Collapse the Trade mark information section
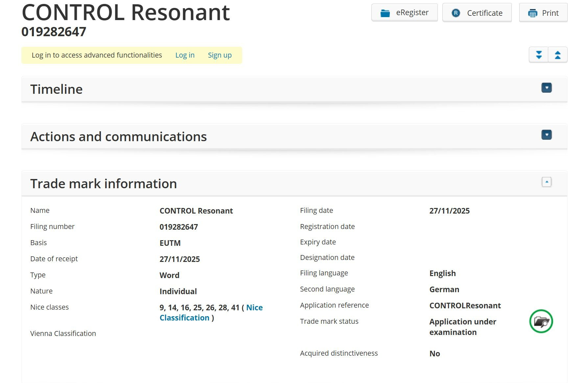 coord(546,182)
